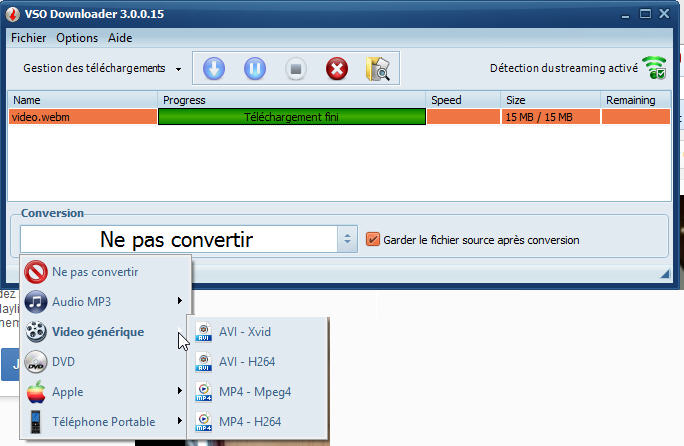Pause downloads with the blue pause icon
This screenshot has width=684, height=446.
255,69
